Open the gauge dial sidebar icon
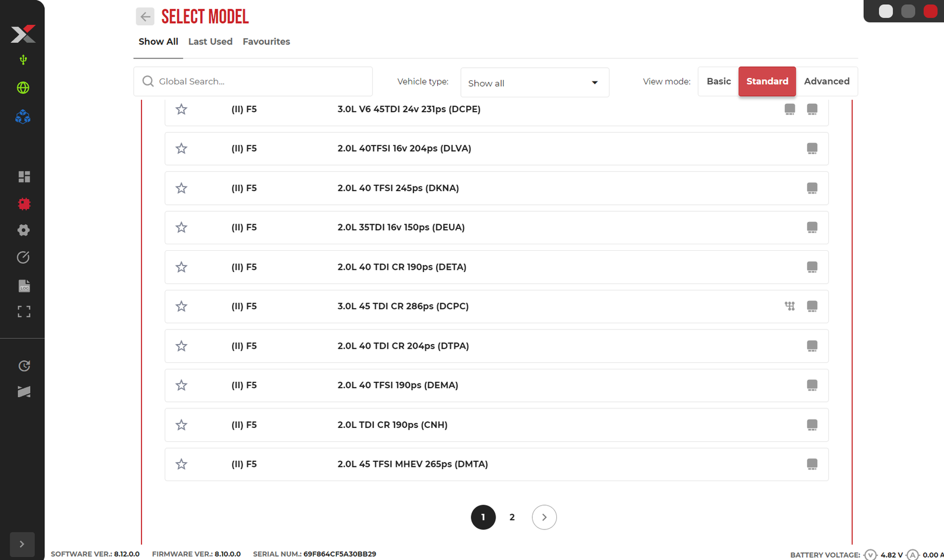The height and width of the screenshot is (560, 944). point(23,257)
